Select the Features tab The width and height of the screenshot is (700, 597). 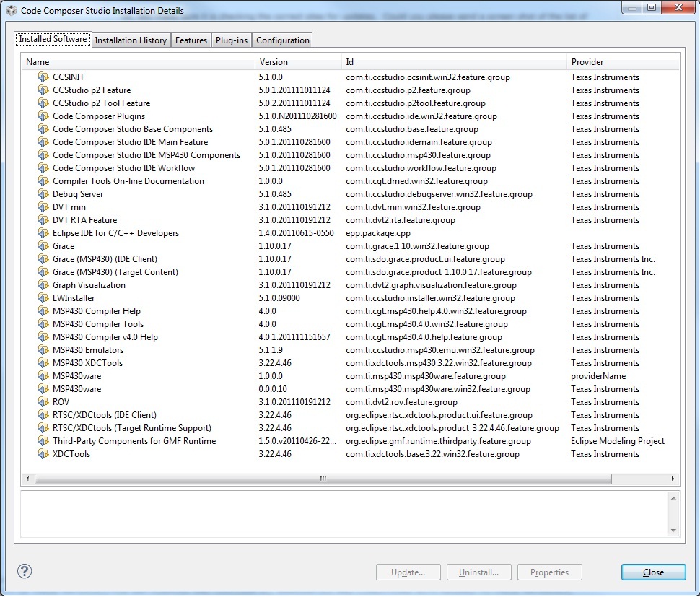[x=191, y=40]
